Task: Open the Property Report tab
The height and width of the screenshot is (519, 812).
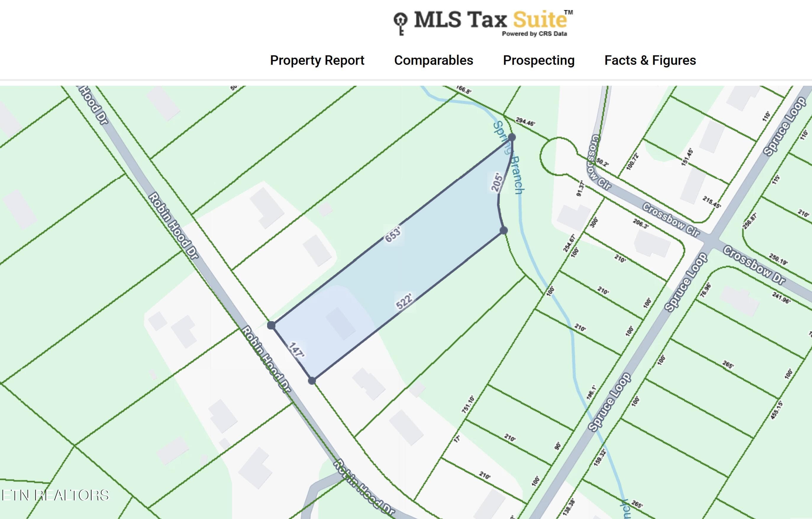Action: click(317, 60)
